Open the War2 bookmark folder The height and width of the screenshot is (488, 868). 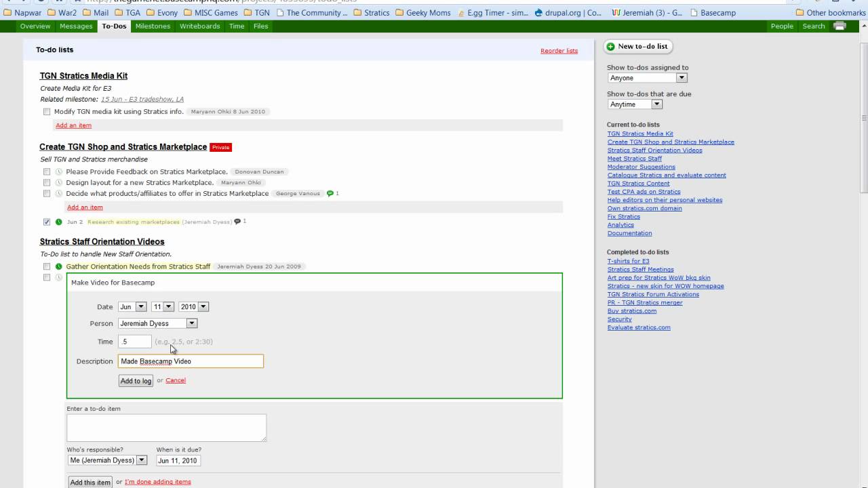pos(62,12)
